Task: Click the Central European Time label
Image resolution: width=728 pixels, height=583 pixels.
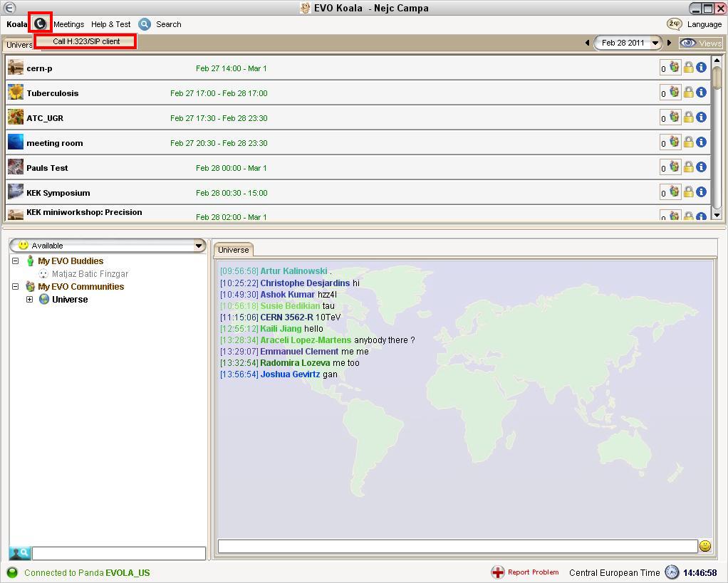Action: 614,573
